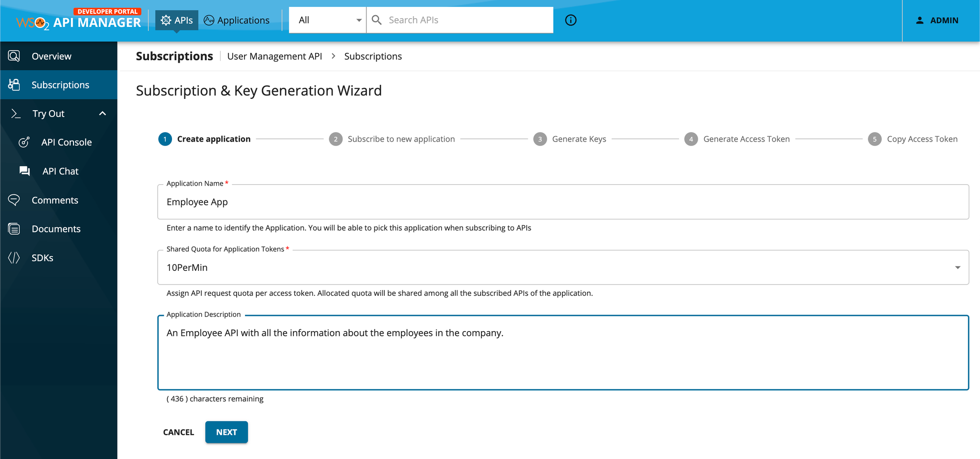980x459 pixels.
Task: Open Shared Quota dropdown showing 10PerMin
Action: 563,267
